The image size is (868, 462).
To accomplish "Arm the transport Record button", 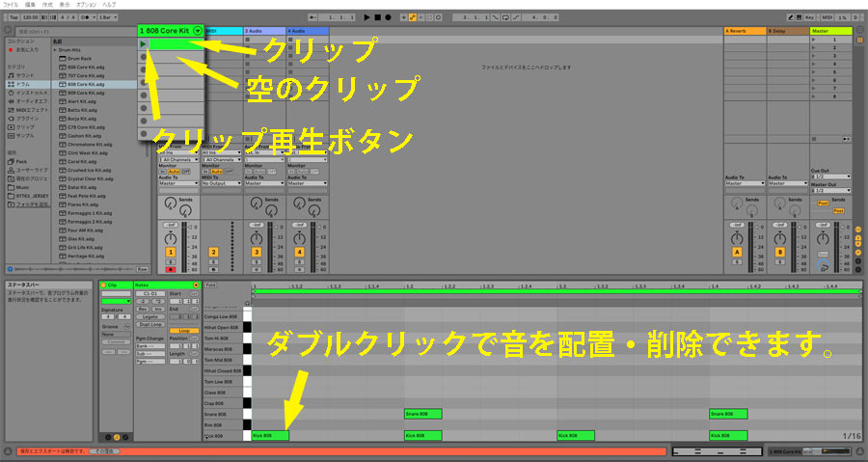I will click(x=388, y=17).
